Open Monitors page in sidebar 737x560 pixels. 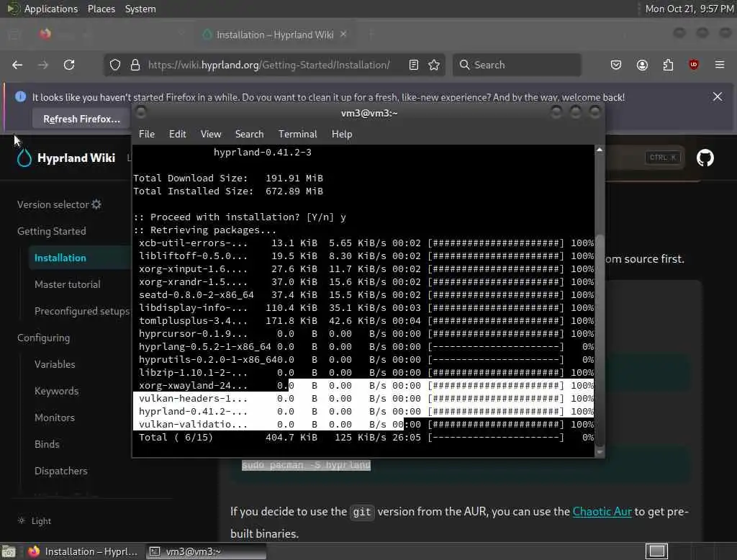coord(55,417)
